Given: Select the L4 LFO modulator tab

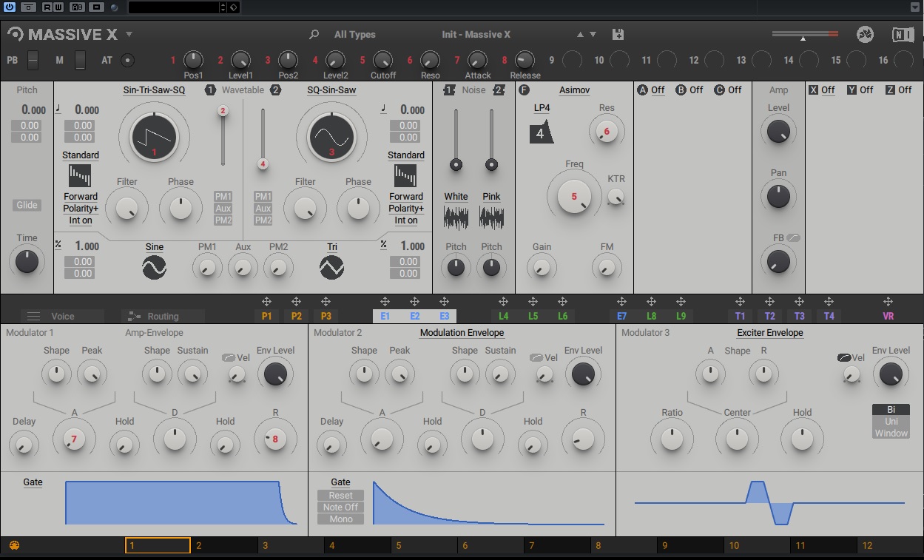Looking at the screenshot, I should pos(503,316).
